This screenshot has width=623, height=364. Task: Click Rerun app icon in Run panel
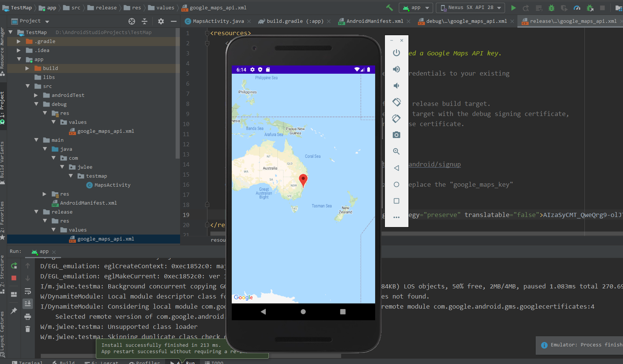(14, 266)
